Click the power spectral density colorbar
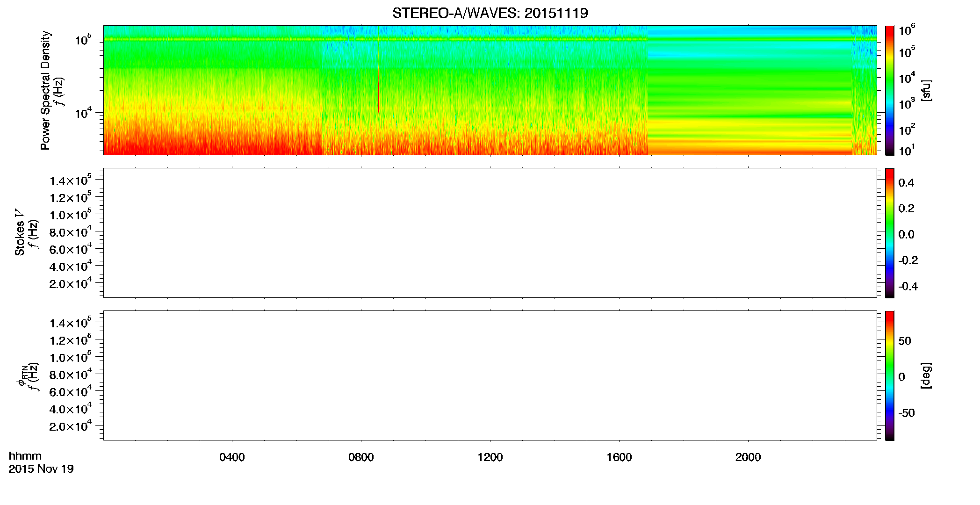Image resolution: width=980 pixels, height=505 pixels. [890, 90]
